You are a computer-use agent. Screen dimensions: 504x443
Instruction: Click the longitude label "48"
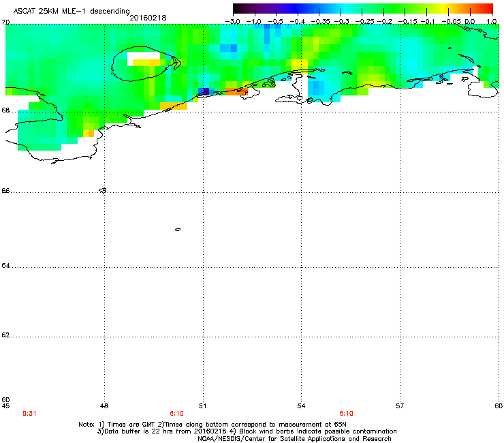point(104,406)
